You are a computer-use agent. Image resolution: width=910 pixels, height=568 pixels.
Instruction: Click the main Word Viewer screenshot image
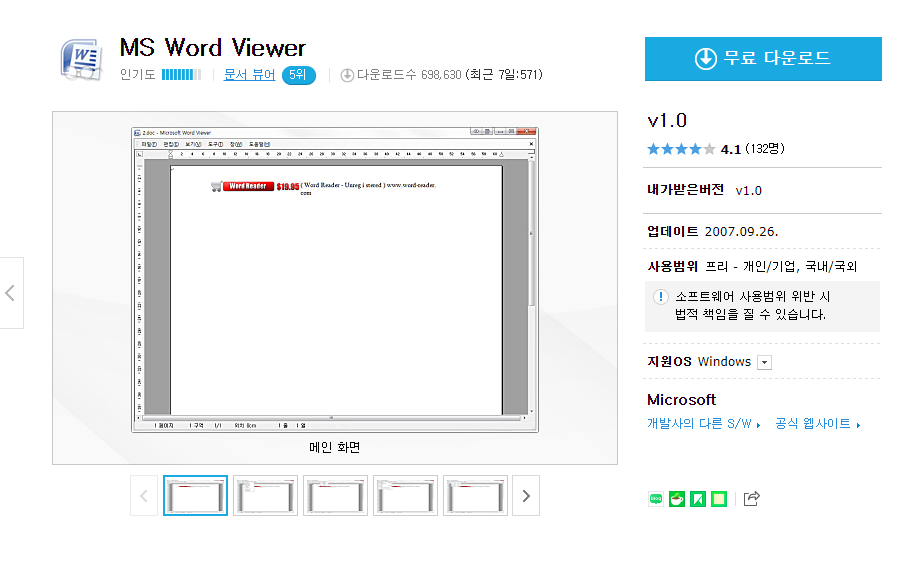[335, 280]
